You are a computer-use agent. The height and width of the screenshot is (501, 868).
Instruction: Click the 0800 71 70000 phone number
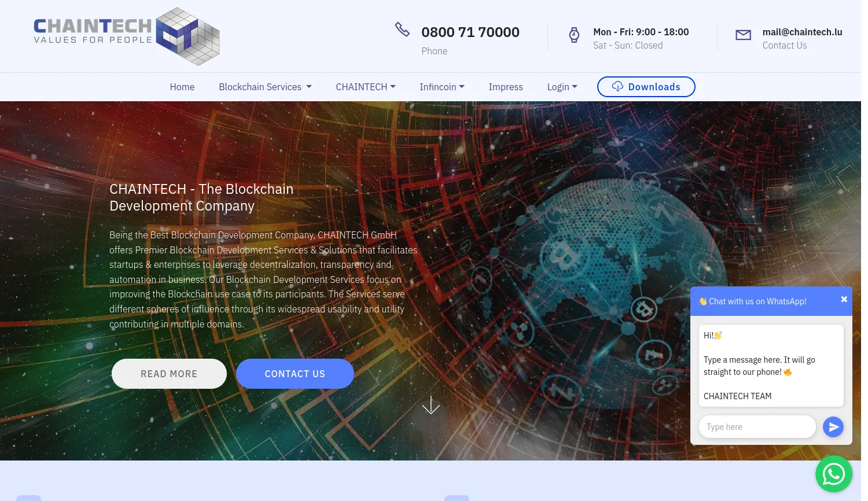[x=470, y=32]
